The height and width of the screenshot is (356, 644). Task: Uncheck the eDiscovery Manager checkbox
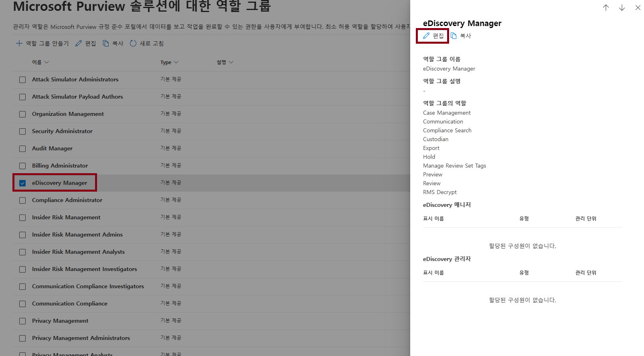point(22,183)
